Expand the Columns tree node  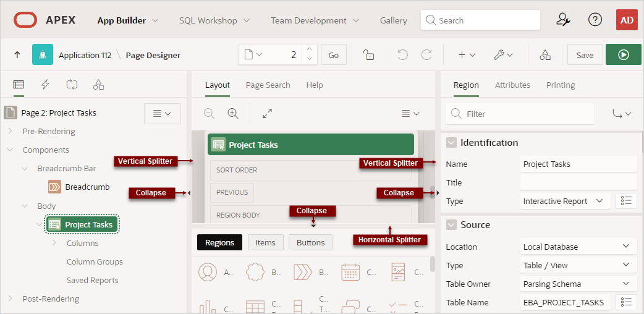(x=54, y=243)
